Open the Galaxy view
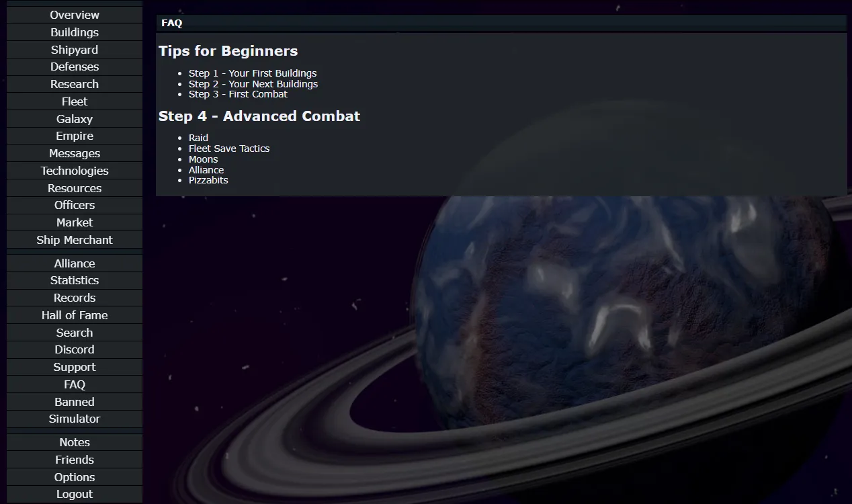852x504 pixels. 75,119
